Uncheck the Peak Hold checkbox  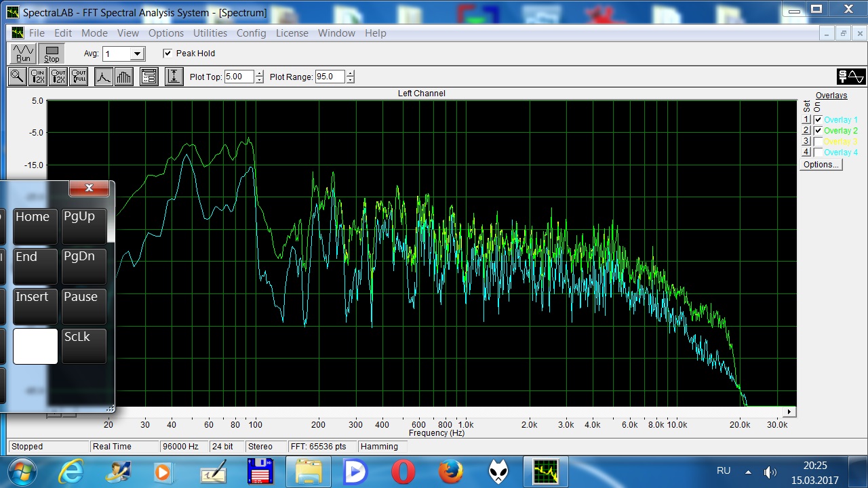167,54
